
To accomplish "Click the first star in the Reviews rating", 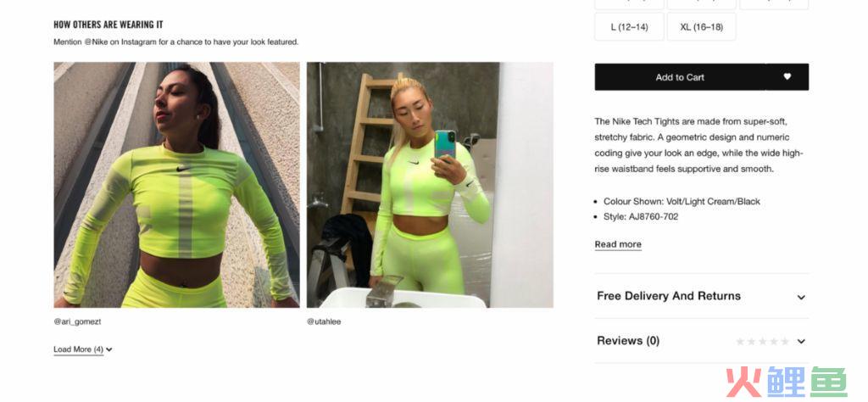I will (x=740, y=342).
